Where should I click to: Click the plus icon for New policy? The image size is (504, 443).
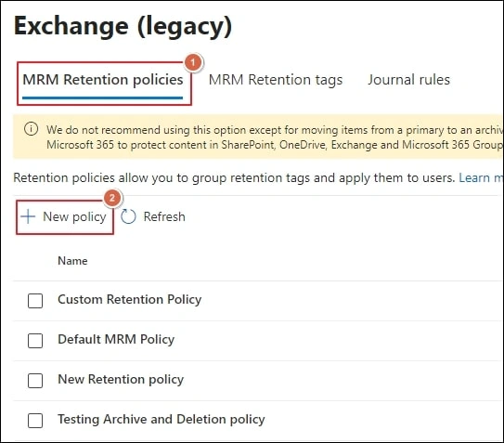(28, 216)
